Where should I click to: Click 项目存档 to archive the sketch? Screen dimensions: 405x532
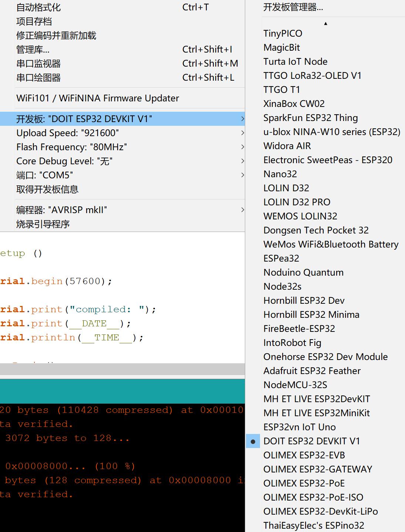point(33,22)
